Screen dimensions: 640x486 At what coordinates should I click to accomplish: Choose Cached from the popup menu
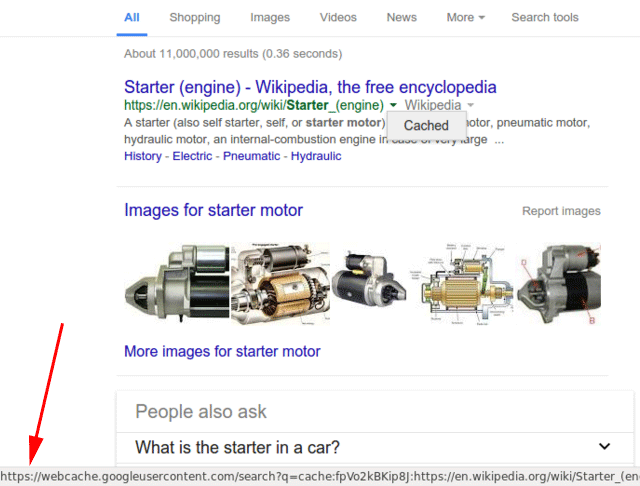point(426,126)
